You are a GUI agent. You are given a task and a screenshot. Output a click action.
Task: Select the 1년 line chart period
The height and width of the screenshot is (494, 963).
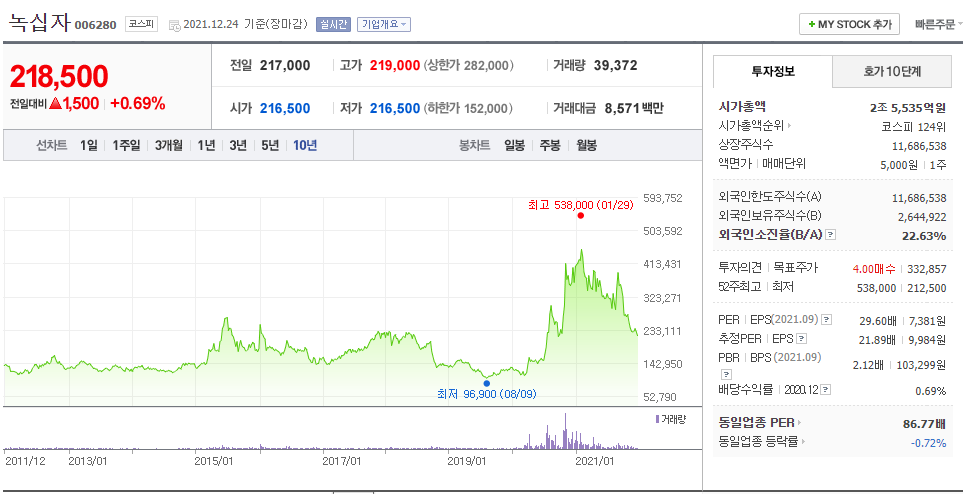(x=206, y=146)
